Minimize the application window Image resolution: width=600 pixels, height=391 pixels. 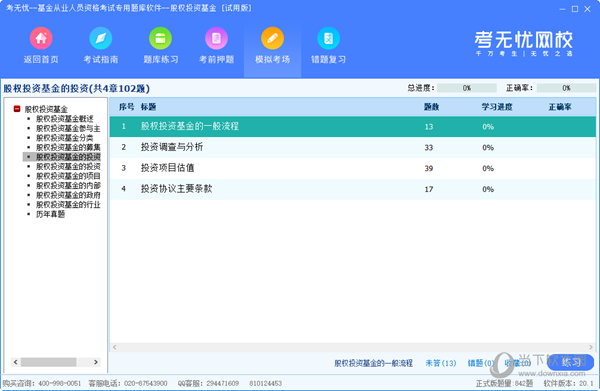click(562, 9)
